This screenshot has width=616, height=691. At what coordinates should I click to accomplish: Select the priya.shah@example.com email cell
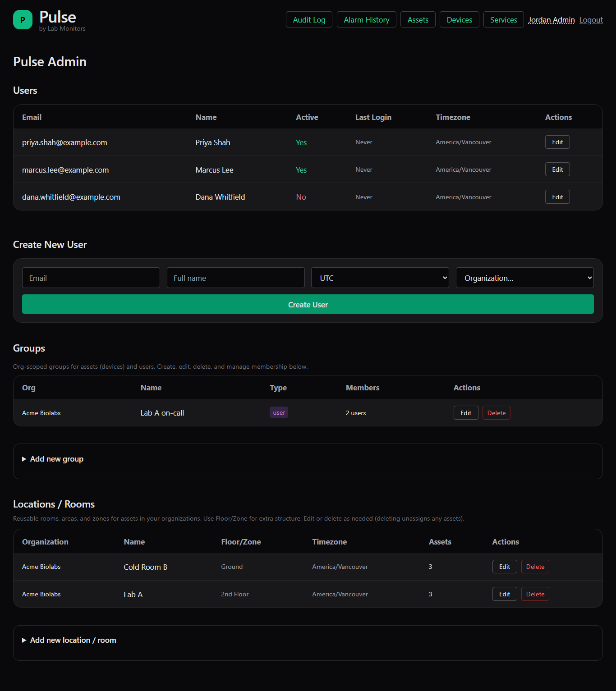coord(64,142)
